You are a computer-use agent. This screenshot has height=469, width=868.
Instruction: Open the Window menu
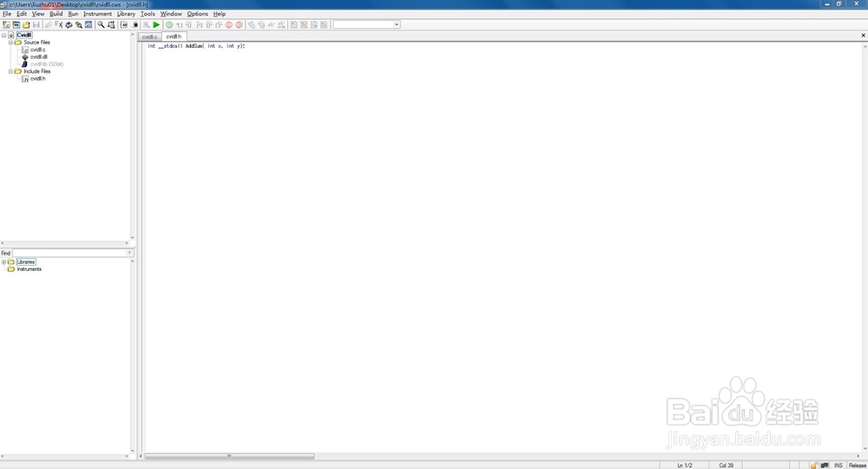pyautogui.click(x=171, y=14)
